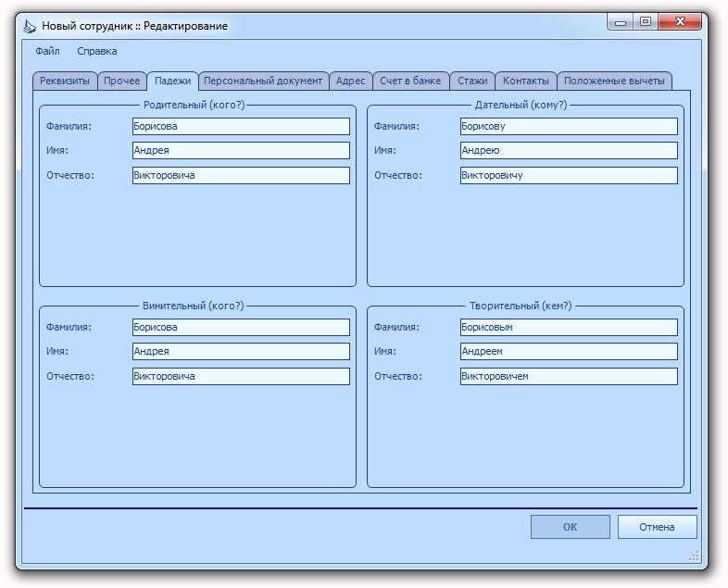Open the Файл menu
728x588 pixels.
pyautogui.click(x=47, y=51)
